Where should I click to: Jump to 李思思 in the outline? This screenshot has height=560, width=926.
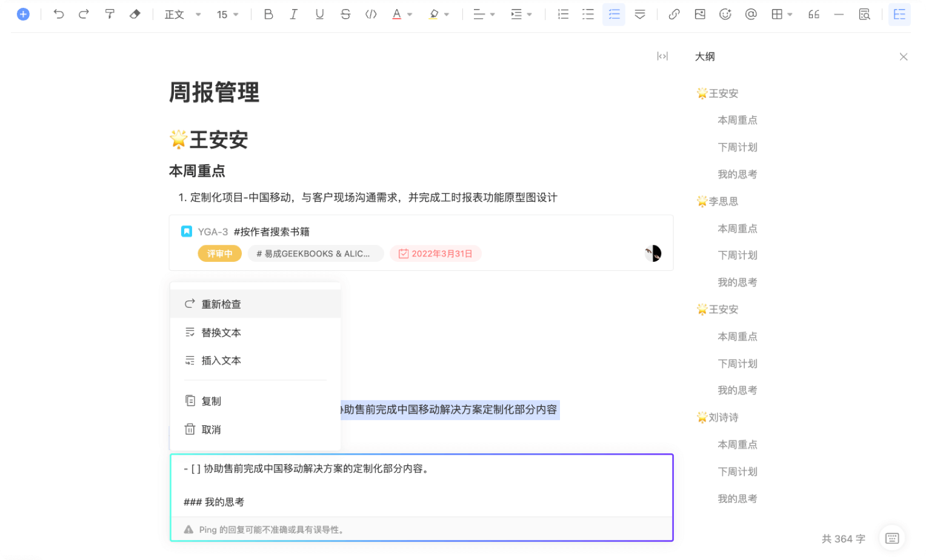pyautogui.click(x=723, y=201)
